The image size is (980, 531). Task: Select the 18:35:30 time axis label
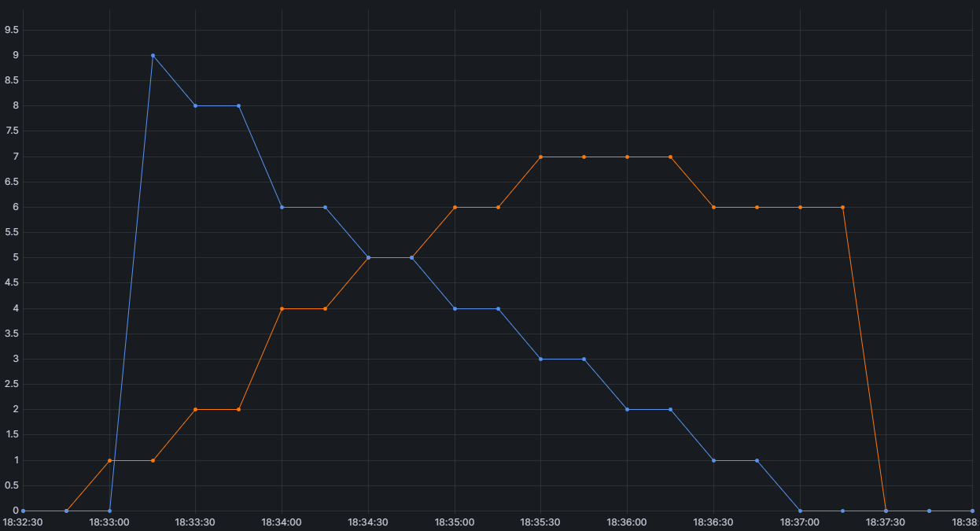[540, 522]
